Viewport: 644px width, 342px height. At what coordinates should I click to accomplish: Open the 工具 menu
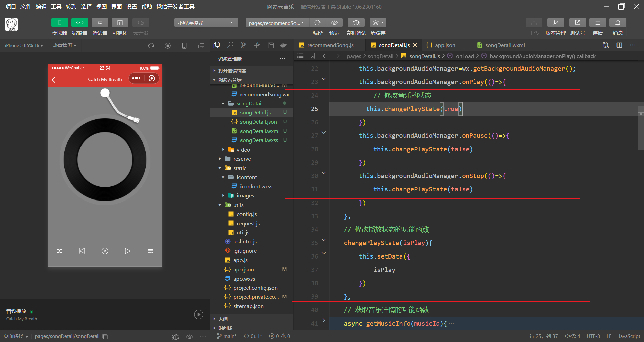click(56, 7)
